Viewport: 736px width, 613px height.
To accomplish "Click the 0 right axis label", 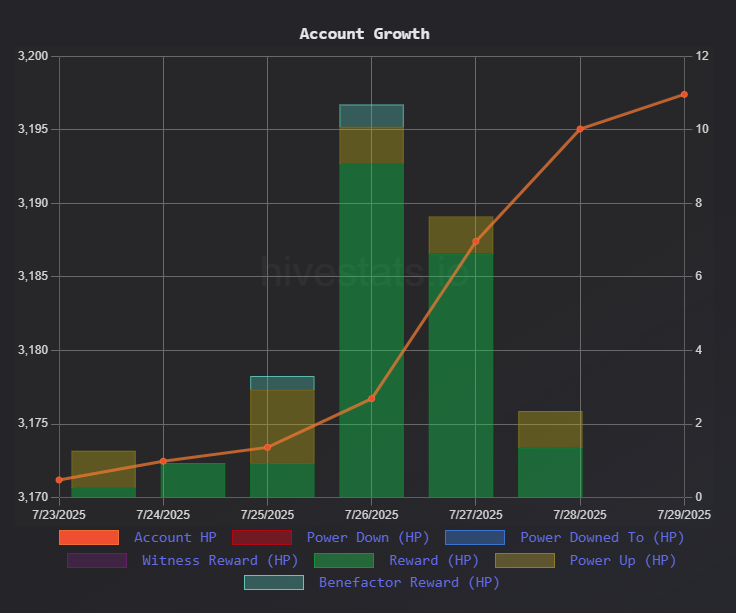I will pyautogui.click(x=699, y=497).
